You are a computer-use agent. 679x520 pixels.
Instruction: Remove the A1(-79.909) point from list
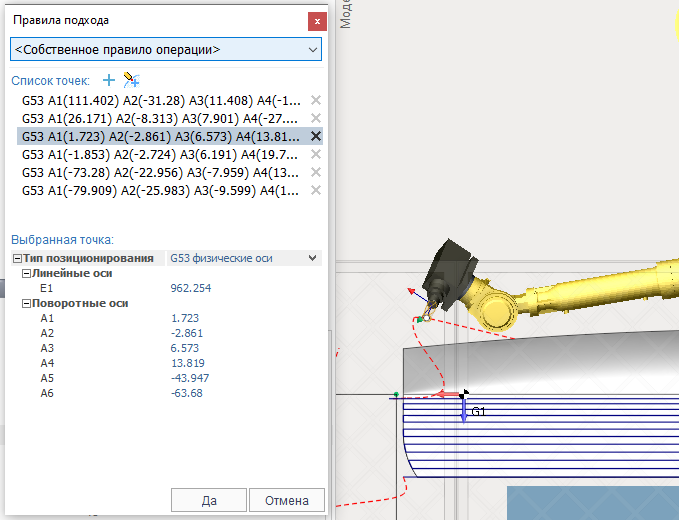316,191
